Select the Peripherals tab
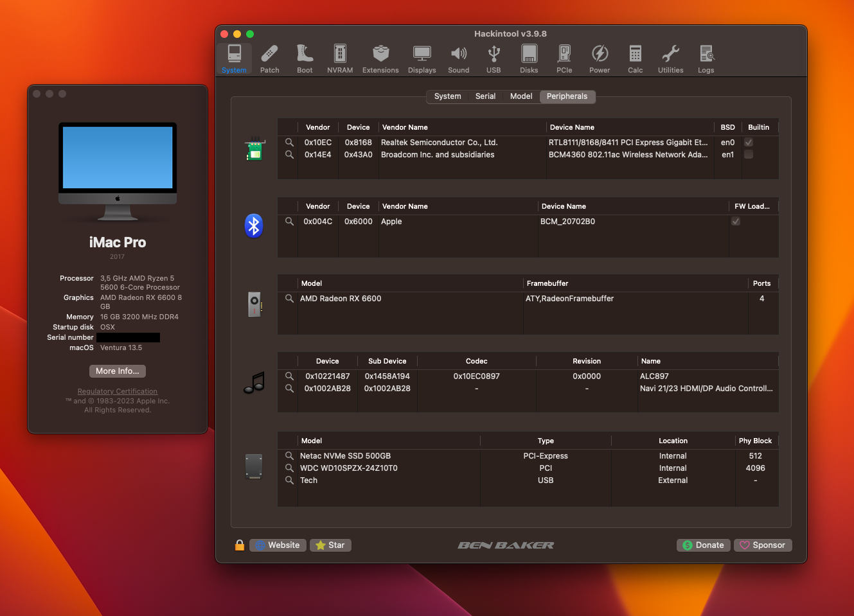 (567, 96)
